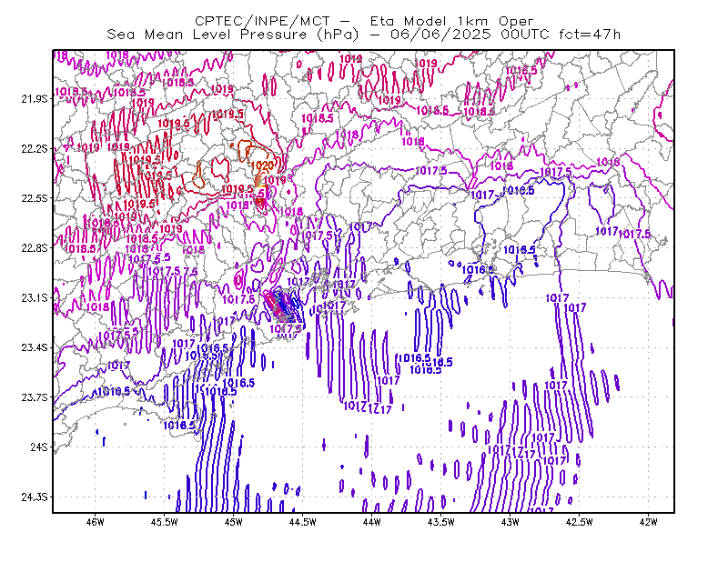Screen dimensions: 728x562
Task: Click the 23.4S latitude axis label
Action: click(x=35, y=347)
